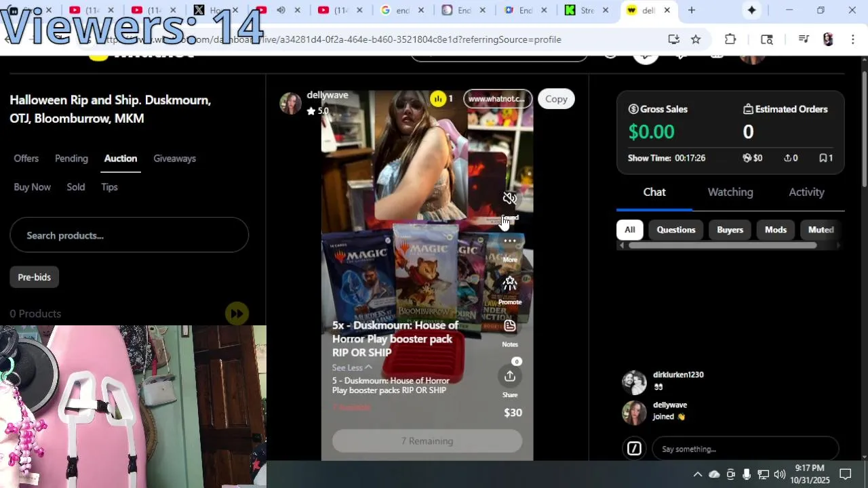Open the Tips tab
The height and width of the screenshot is (488, 868).
click(x=109, y=187)
